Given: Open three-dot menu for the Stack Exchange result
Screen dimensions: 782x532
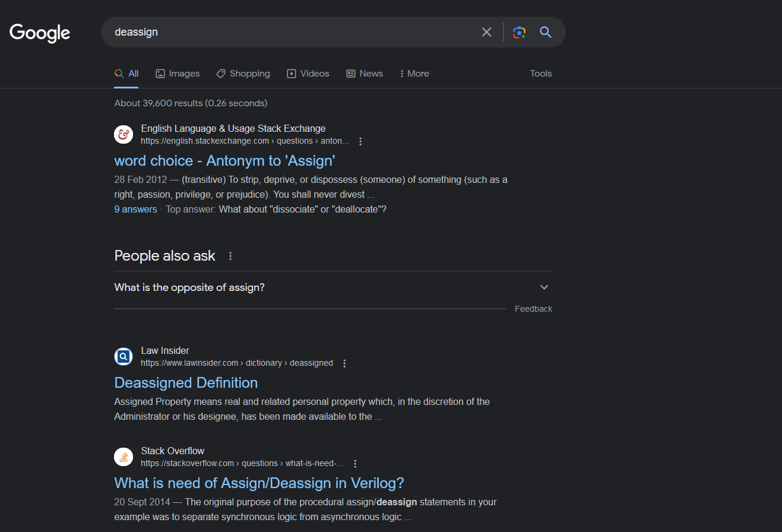Looking at the screenshot, I should pyautogui.click(x=360, y=141).
